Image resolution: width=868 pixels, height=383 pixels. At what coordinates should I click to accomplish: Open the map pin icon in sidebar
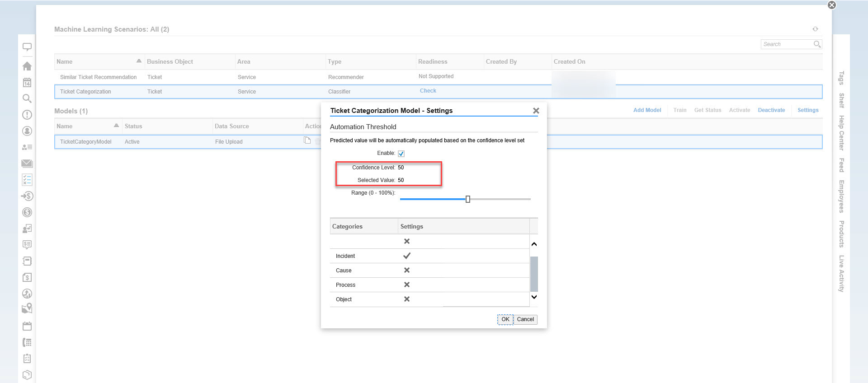click(x=27, y=309)
